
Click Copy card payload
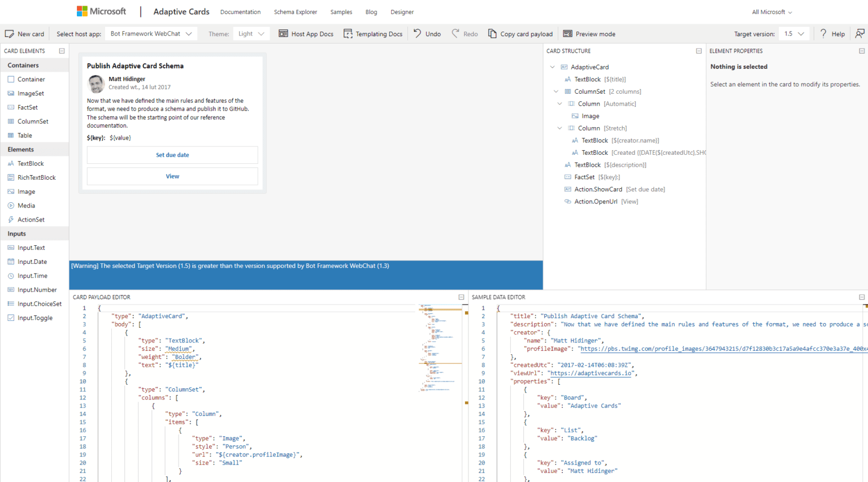pyautogui.click(x=520, y=34)
